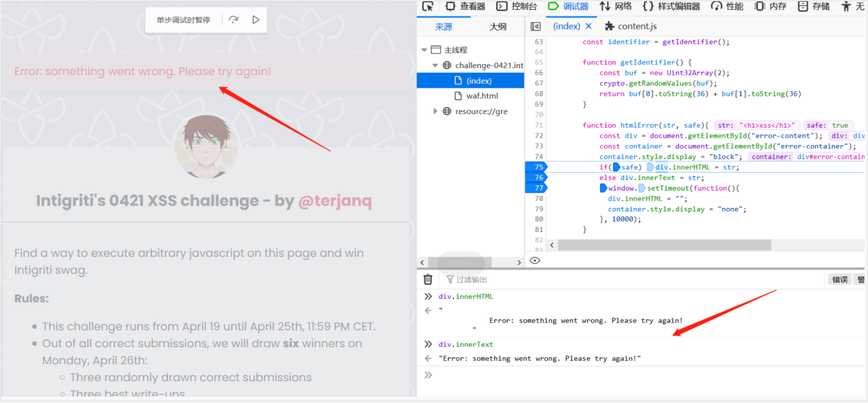Click the code editor horizontal scrollbar
The height and width of the screenshot is (403, 868).
(664, 245)
